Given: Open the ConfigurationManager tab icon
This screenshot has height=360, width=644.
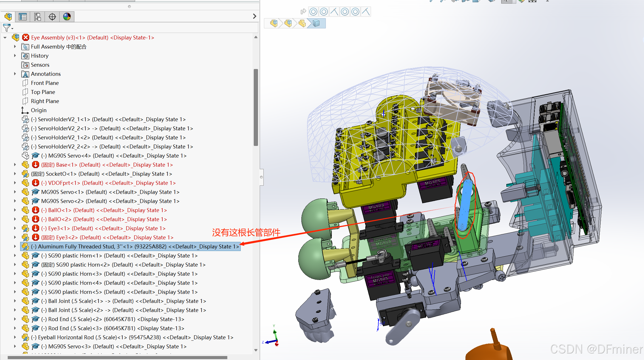Looking at the screenshot, I should point(37,17).
